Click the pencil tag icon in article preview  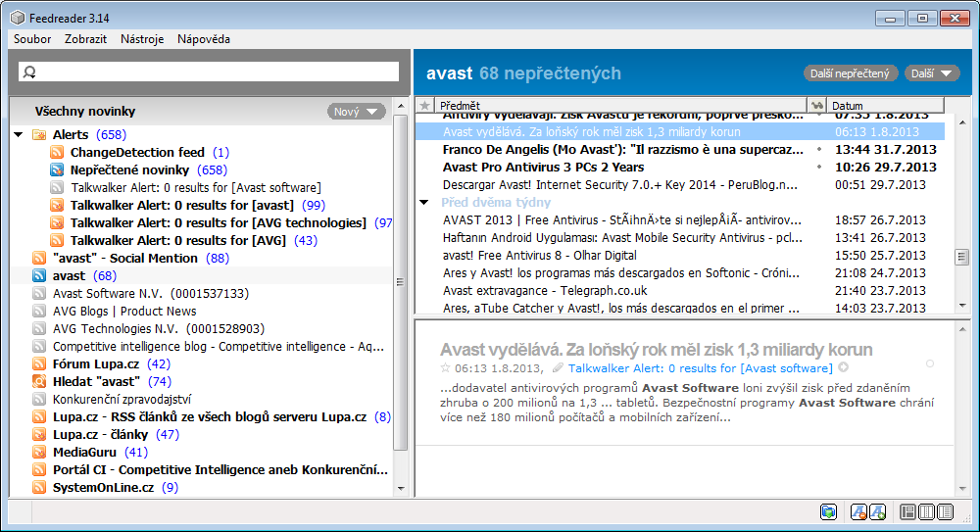(558, 367)
